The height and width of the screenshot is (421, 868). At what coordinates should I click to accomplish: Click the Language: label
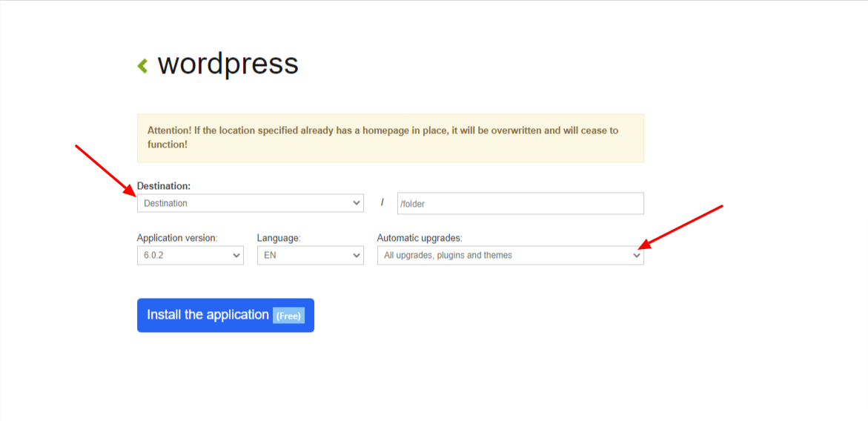click(279, 238)
